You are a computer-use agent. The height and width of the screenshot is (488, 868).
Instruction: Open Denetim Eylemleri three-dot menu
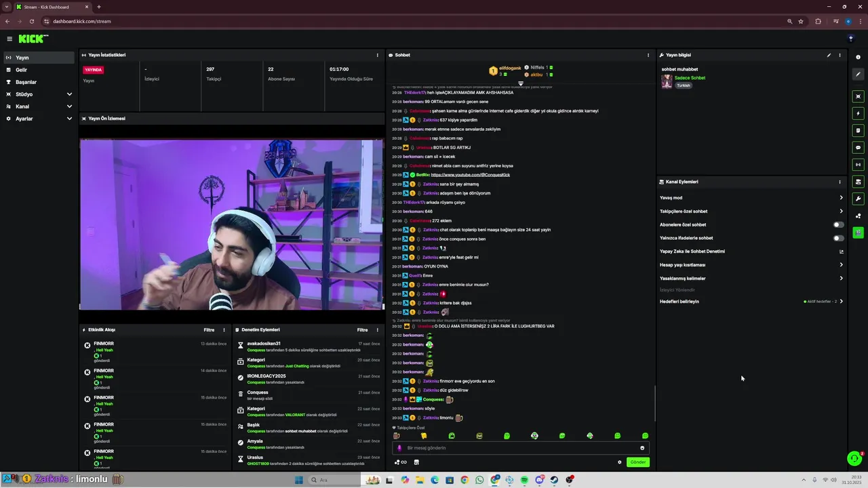378,330
